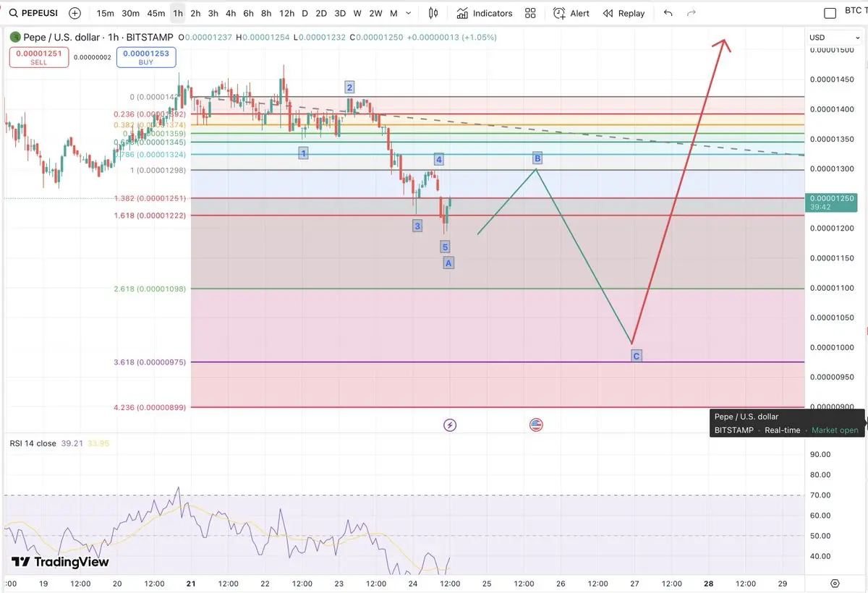
Task: Click the BUY price button
Action: [x=146, y=57]
